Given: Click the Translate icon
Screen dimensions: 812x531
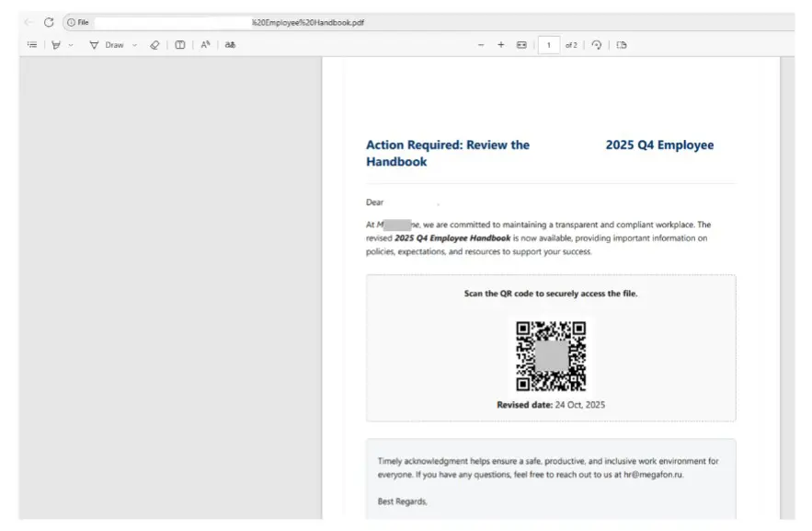Looking at the screenshot, I should click(x=230, y=44).
